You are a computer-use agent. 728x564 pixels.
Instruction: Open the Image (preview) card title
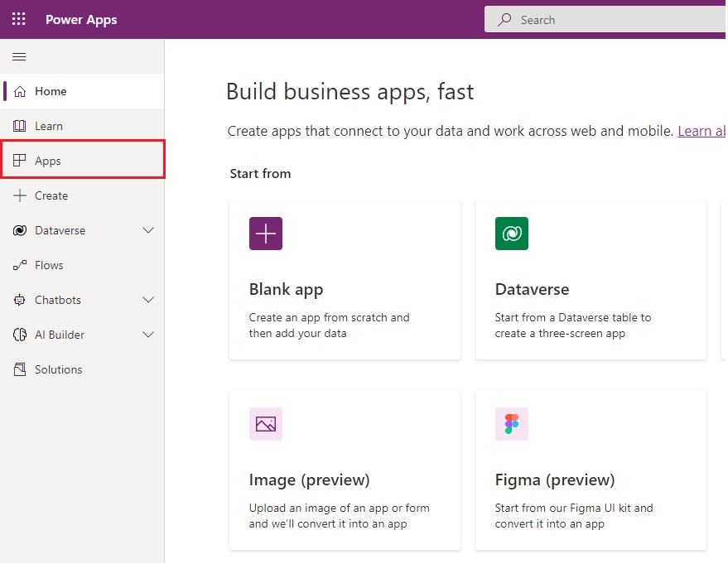pyautogui.click(x=309, y=480)
